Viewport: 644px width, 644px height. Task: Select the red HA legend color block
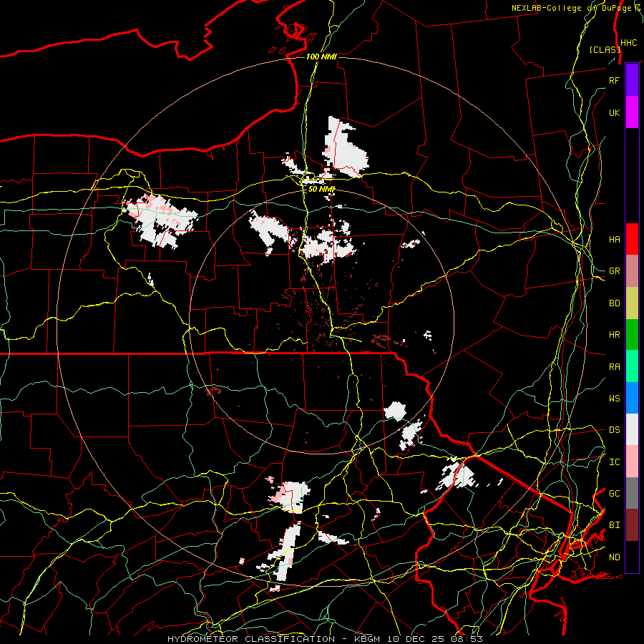click(632, 239)
